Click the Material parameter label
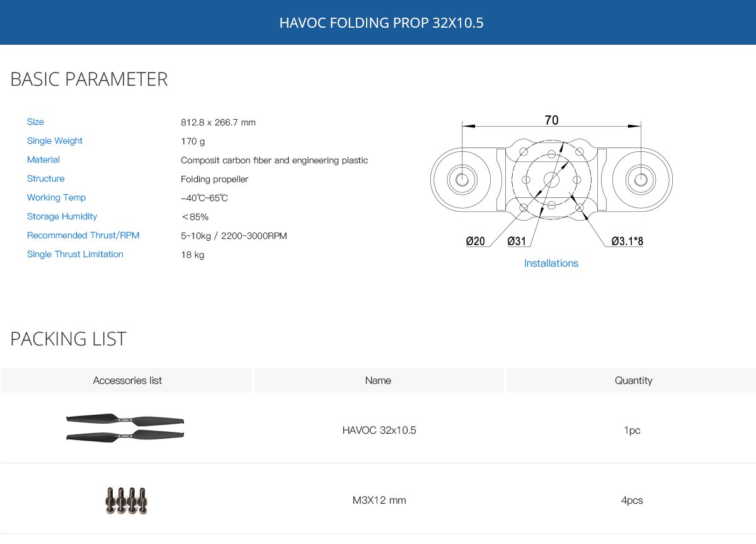The width and height of the screenshot is (756, 544). point(43,159)
